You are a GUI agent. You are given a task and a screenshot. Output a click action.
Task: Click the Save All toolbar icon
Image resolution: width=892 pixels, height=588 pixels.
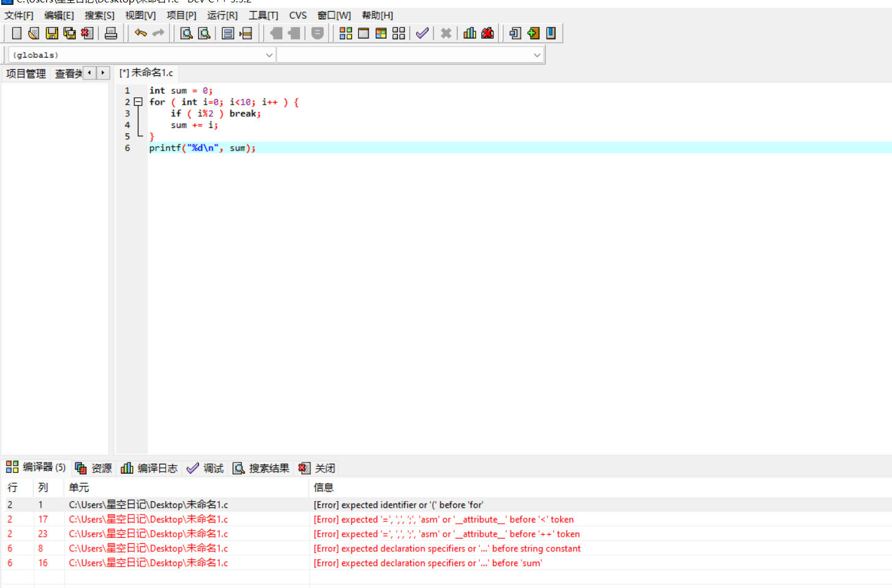(x=70, y=33)
